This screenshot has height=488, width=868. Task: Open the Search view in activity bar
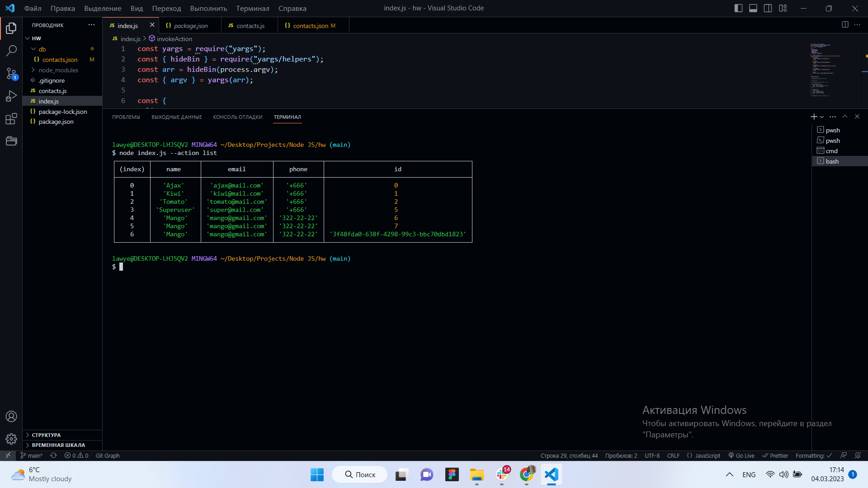point(11,51)
